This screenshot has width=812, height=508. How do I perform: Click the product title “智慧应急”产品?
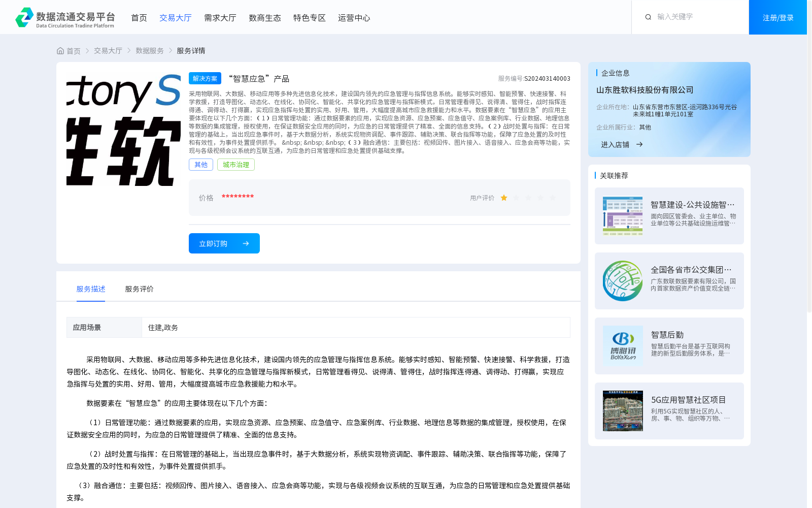click(259, 79)
